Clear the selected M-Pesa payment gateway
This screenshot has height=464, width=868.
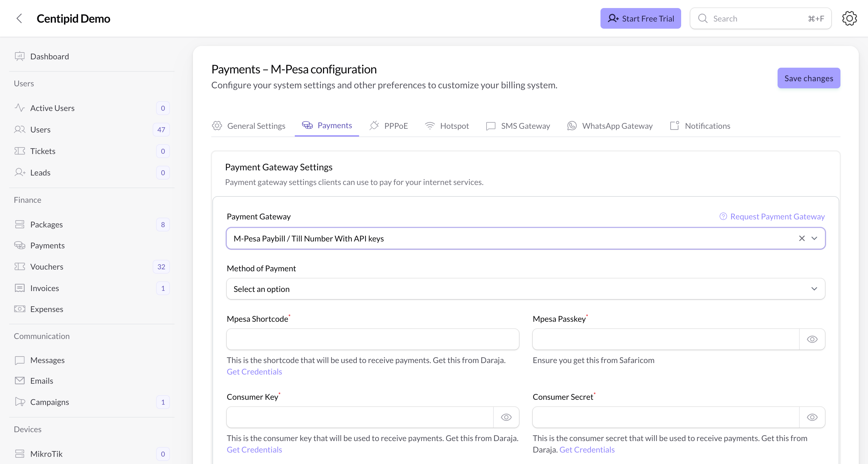[x=801, y=238]
